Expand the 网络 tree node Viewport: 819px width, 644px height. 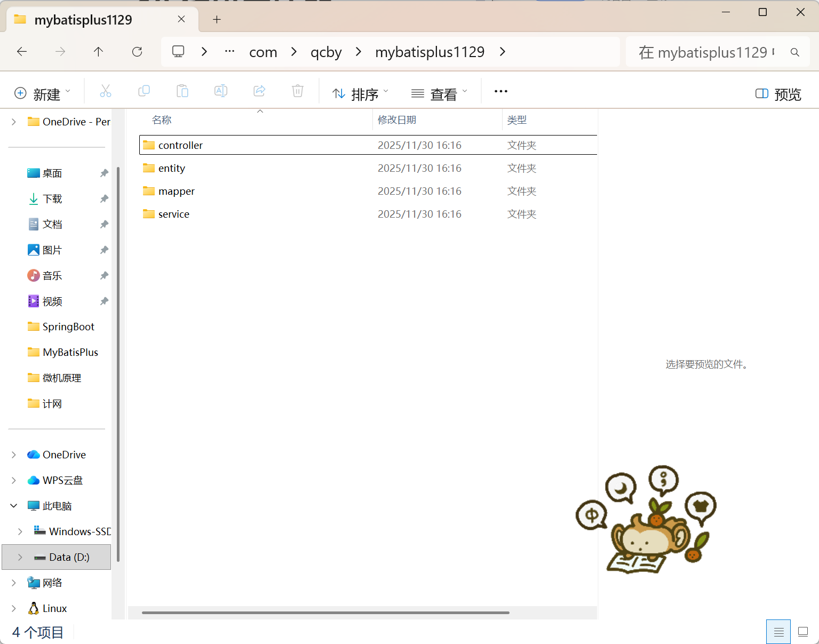tap(14, 583)
